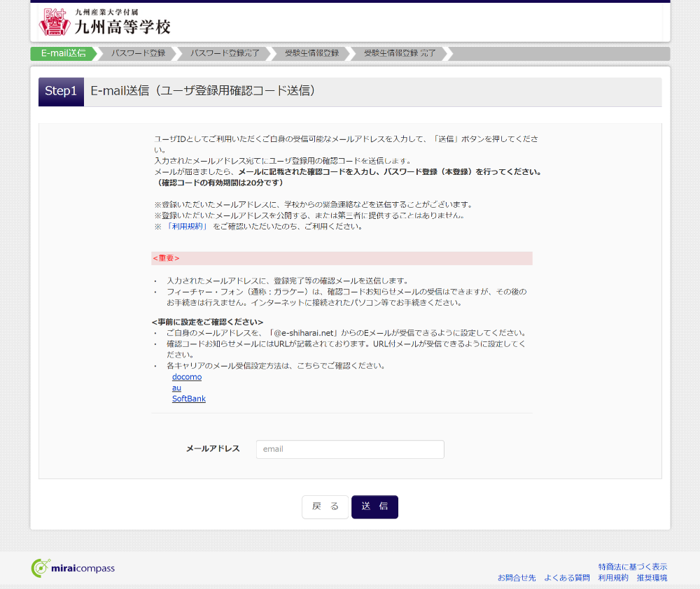Select the E-mail送信 step tab
The height and width of the screenshot is (589, 700).
[63, 53]
